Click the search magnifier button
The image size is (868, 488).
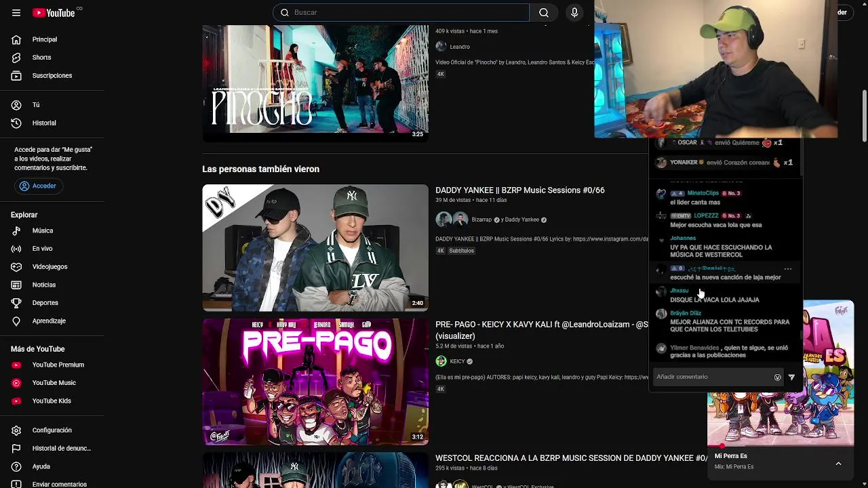tap(544, 12)
